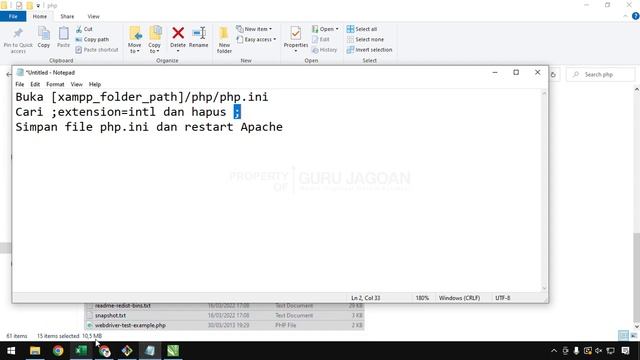
Task: Click the Paste icon in ribbon
Action: [63, 33]
